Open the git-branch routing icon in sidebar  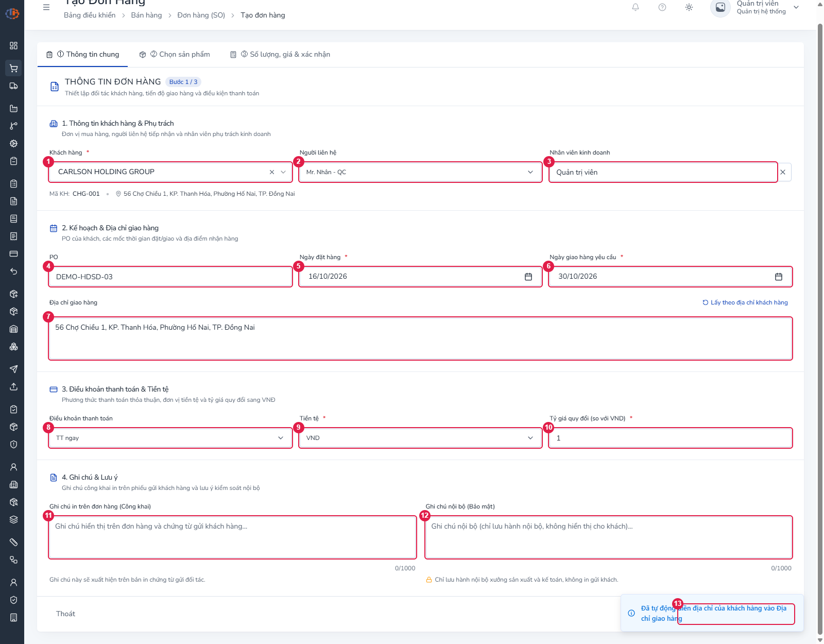[14, 126]
